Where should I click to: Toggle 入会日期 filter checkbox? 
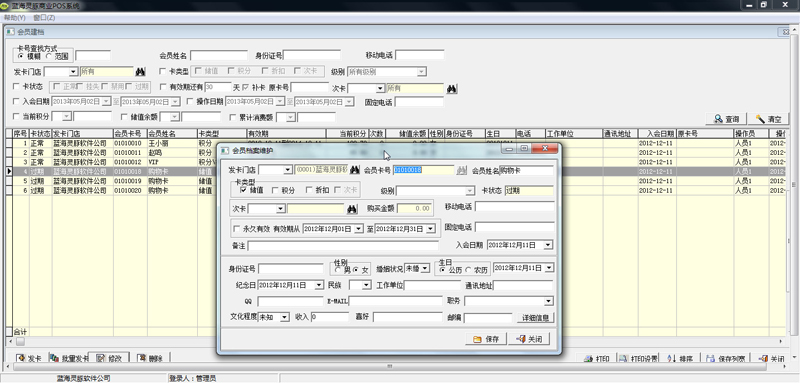pyautogui.click(x=16, y=101)
